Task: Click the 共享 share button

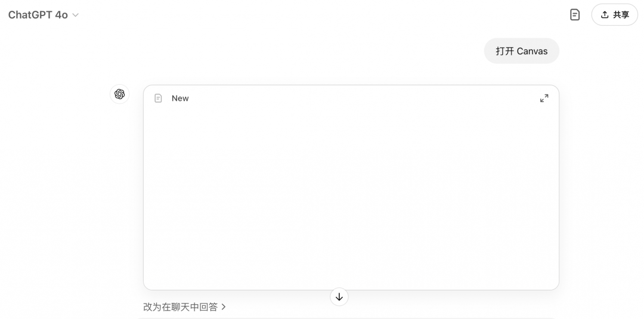Action: pos(614,15)
